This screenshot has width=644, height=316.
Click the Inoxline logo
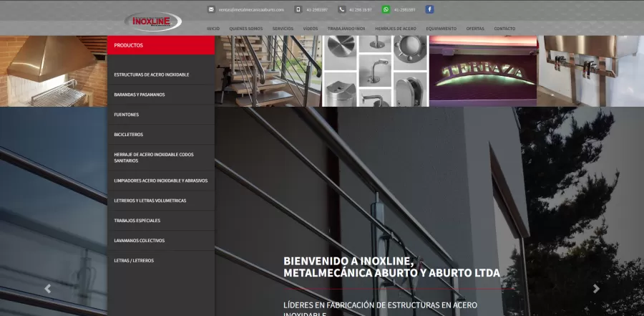pyautogui.click(x=152, y=21)
